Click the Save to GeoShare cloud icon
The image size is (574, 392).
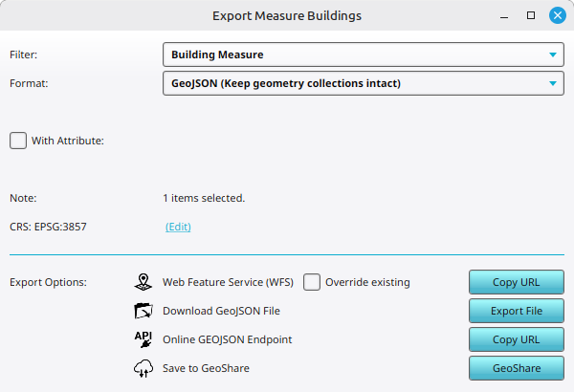coord(143,368)
